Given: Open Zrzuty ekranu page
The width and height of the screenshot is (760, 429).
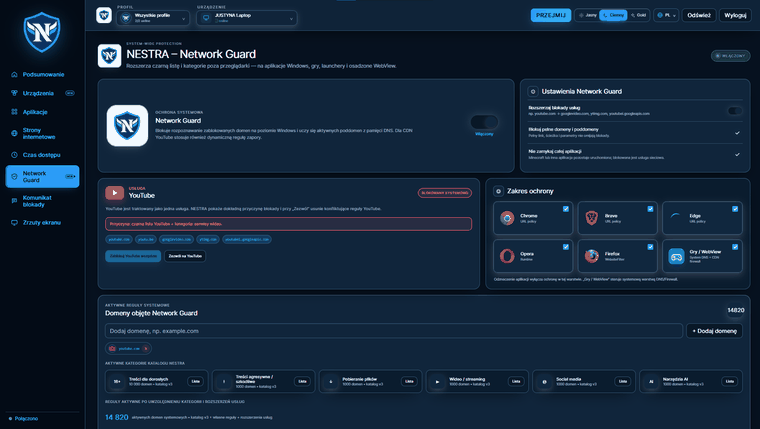Looking at the screenshot, I should tap(42, 222).
